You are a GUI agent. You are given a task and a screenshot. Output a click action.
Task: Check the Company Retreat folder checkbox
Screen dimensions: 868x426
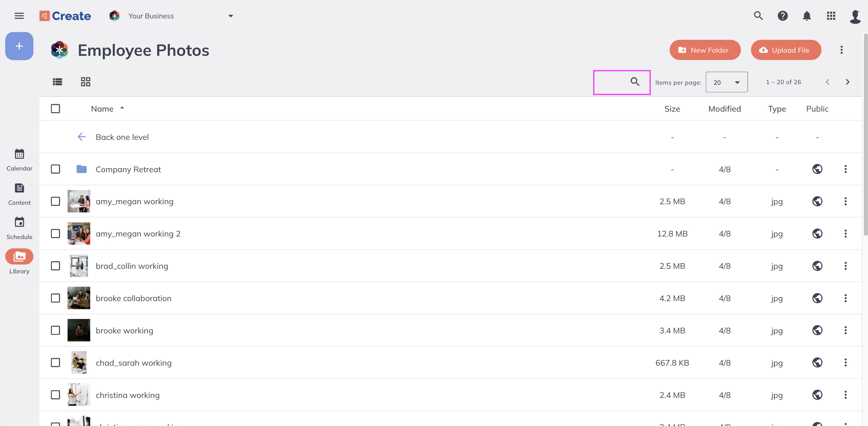pos(55,169)
